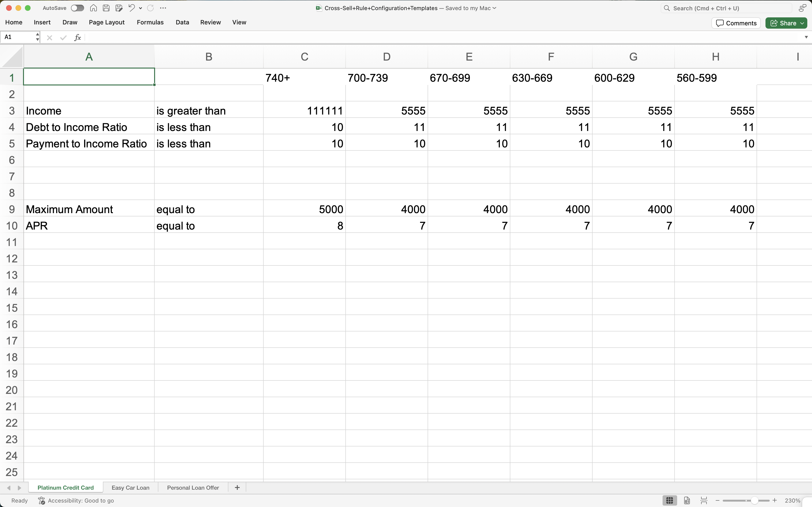Open the Formulas ribbon tab
The image size is (812, 507).
[x=150, y=22]
